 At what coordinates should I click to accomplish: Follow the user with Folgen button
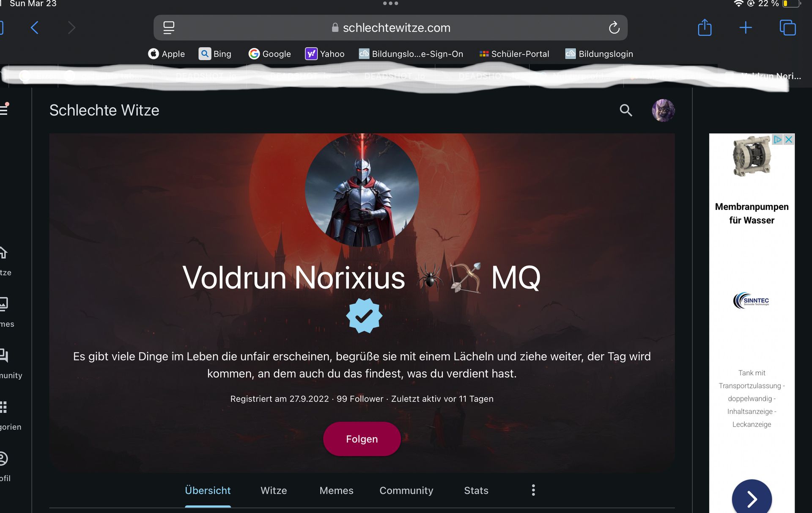(x=362, y=439)
